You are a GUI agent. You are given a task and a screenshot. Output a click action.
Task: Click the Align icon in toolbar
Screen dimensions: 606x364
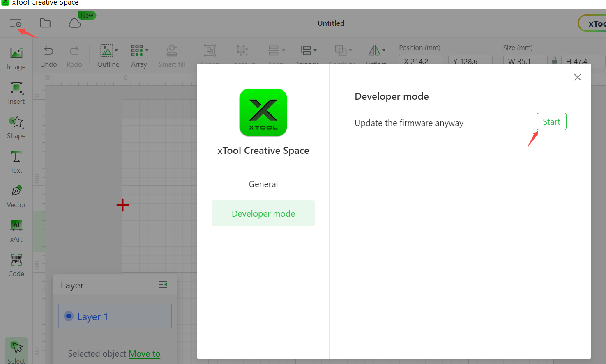pos(274,50)
